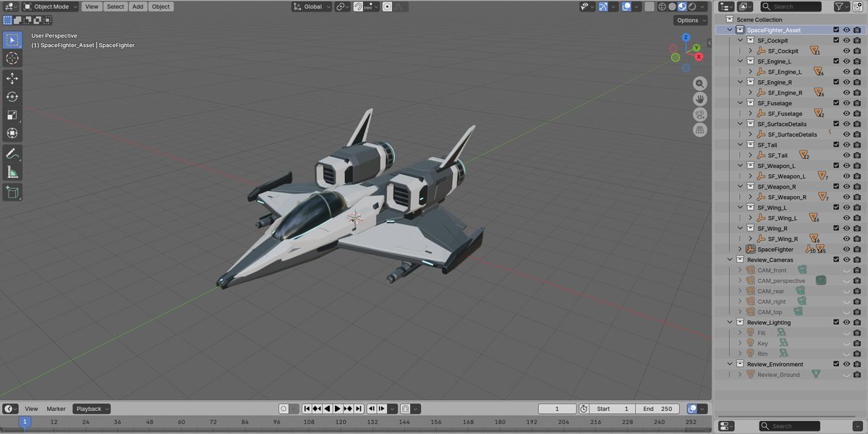Open the timeline View menu
868x434 pixels.
tap(32, 409)
